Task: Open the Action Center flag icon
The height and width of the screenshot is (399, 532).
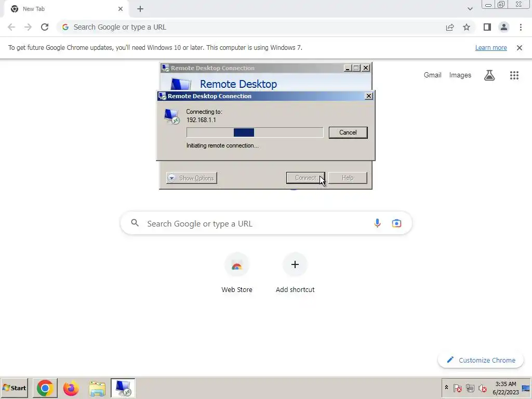Action: 457,388
